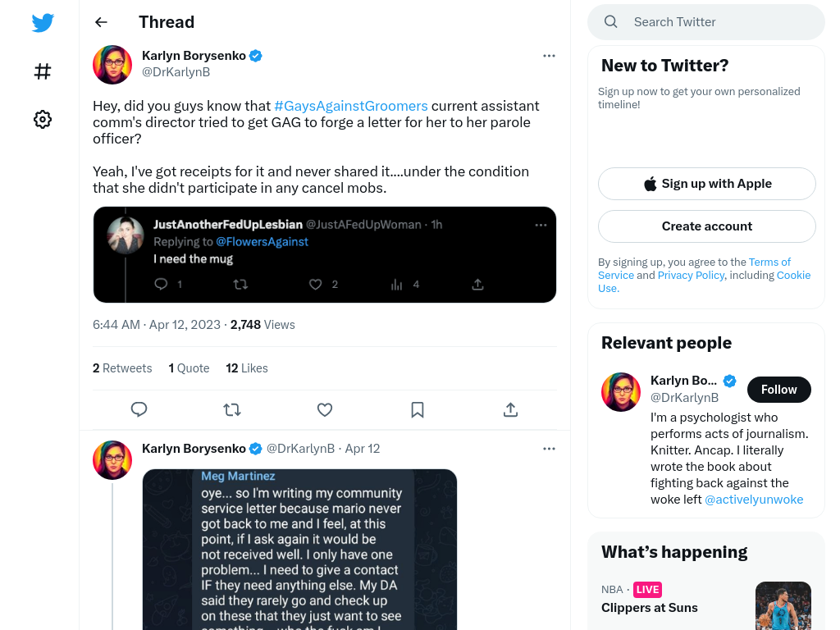Screen dimensions: 840x630
Task: Open the Explore hashtag icon
Action: point(43,71)
